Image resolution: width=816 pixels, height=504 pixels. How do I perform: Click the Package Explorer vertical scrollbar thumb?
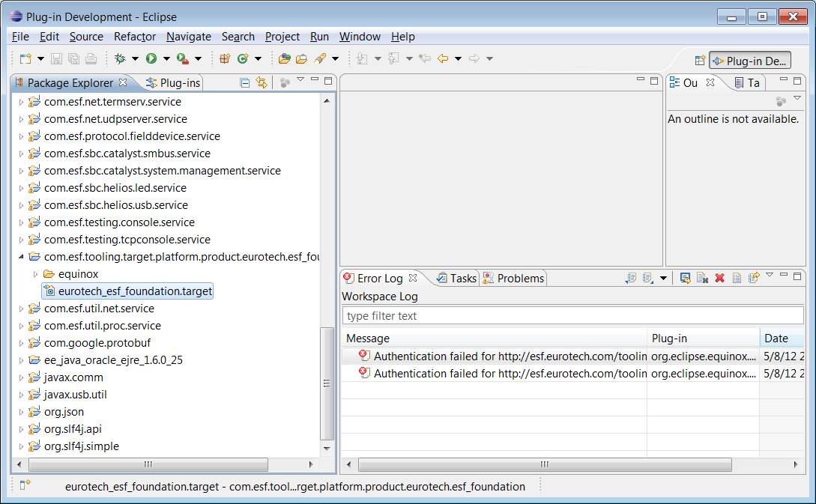pos(327,384)
